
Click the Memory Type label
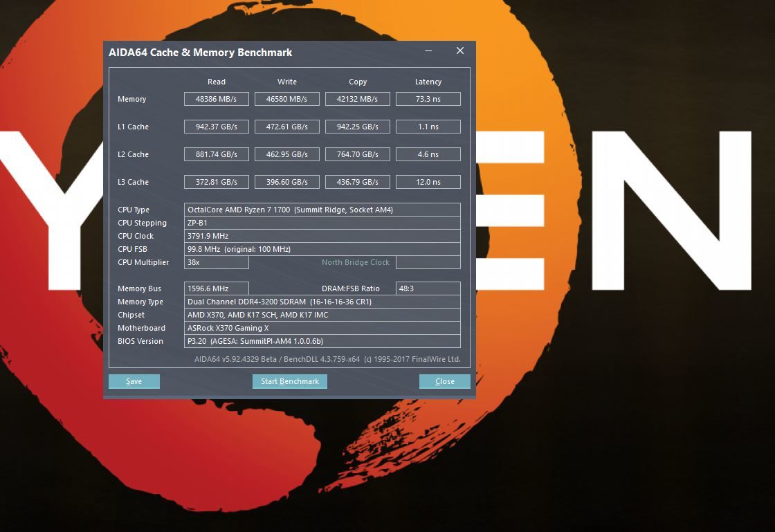140,302
